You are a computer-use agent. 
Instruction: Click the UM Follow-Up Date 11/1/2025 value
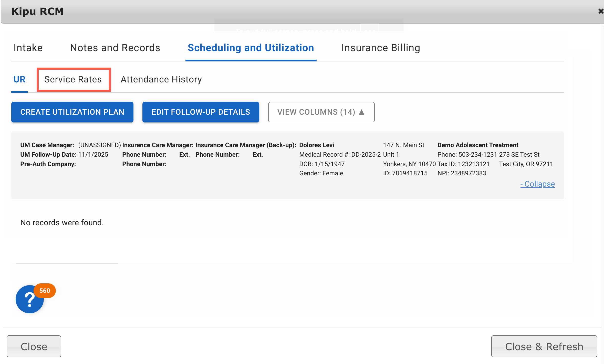coord(93,154)
